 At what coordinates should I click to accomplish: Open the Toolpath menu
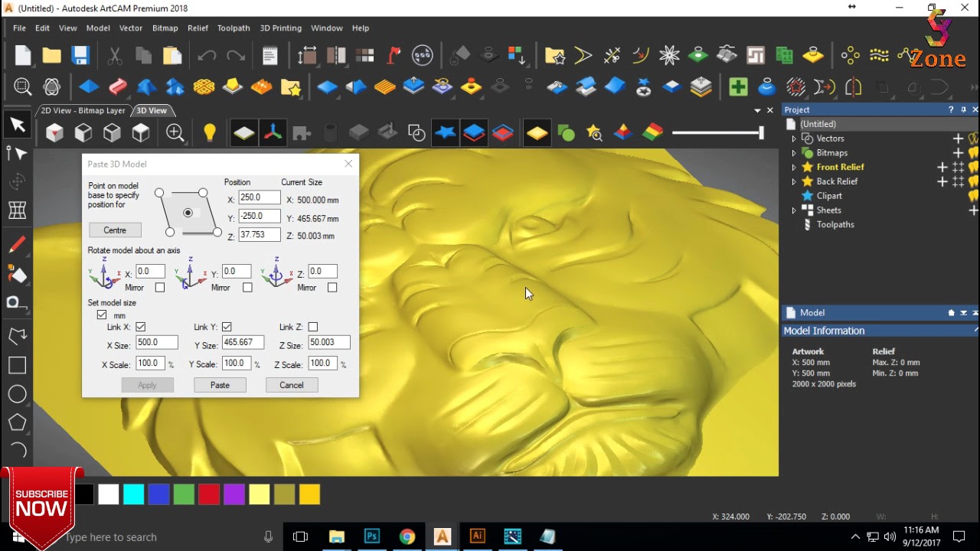[234, 28]
